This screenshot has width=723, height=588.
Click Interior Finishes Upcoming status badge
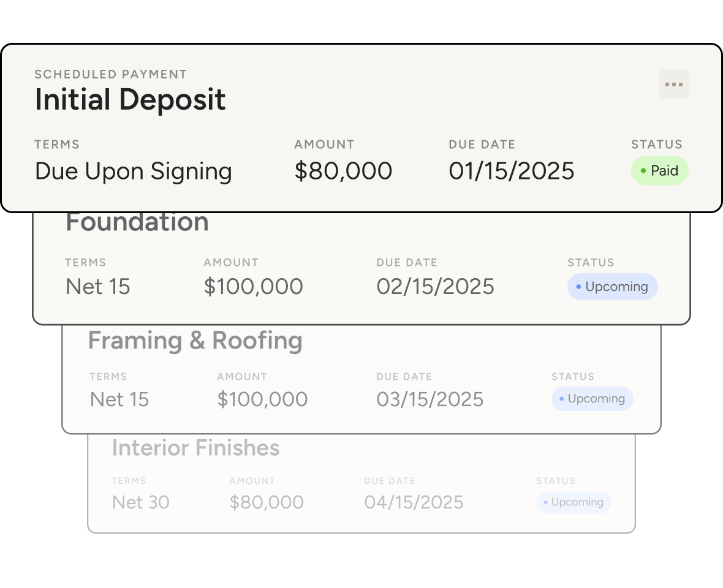tap(573, 502)
